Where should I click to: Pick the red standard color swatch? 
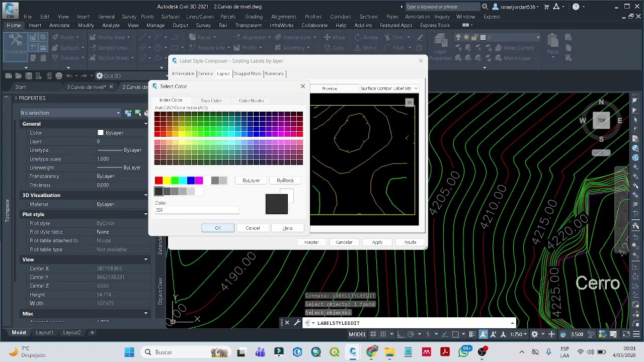pyautogui.click(x=159, y=180)
